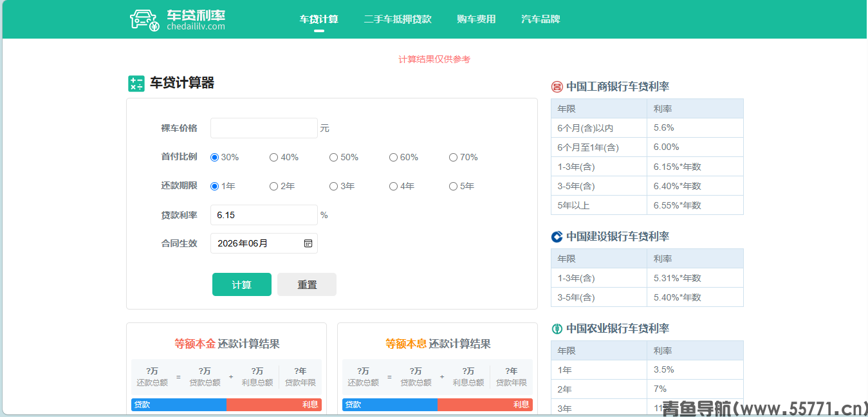Screen dimensions: 868x417
Task: Click the 5.6% rate cell
Action: 695,128
